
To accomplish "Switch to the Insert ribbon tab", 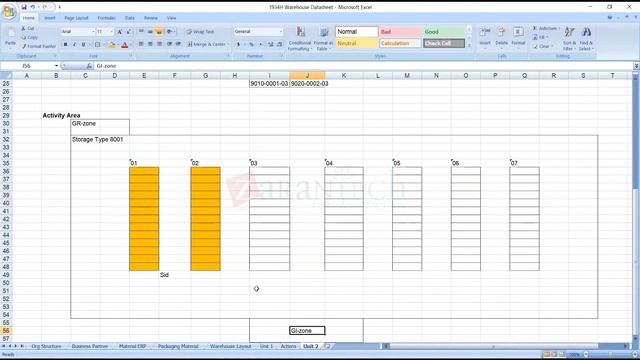I will (x=50, y=18).
